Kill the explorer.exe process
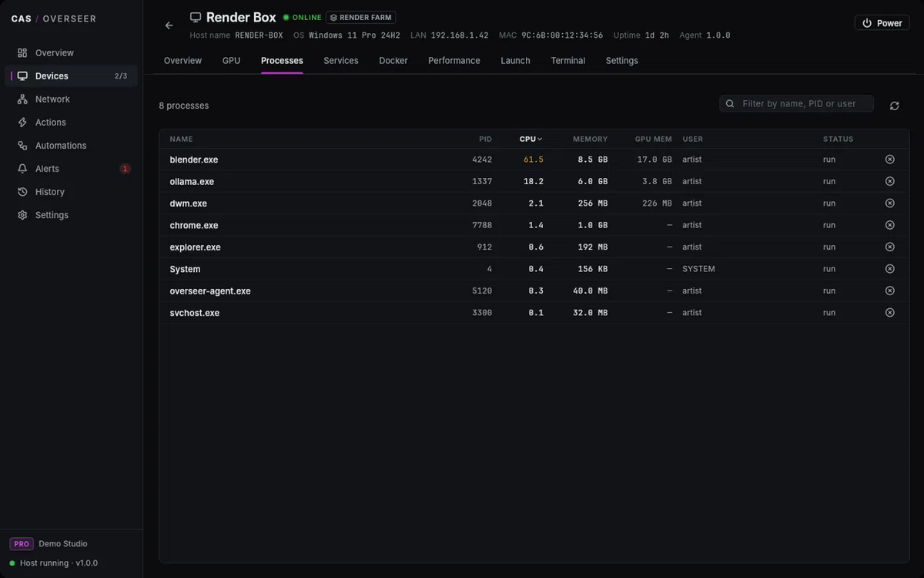924x578 pixels. (x=889, y=247)
